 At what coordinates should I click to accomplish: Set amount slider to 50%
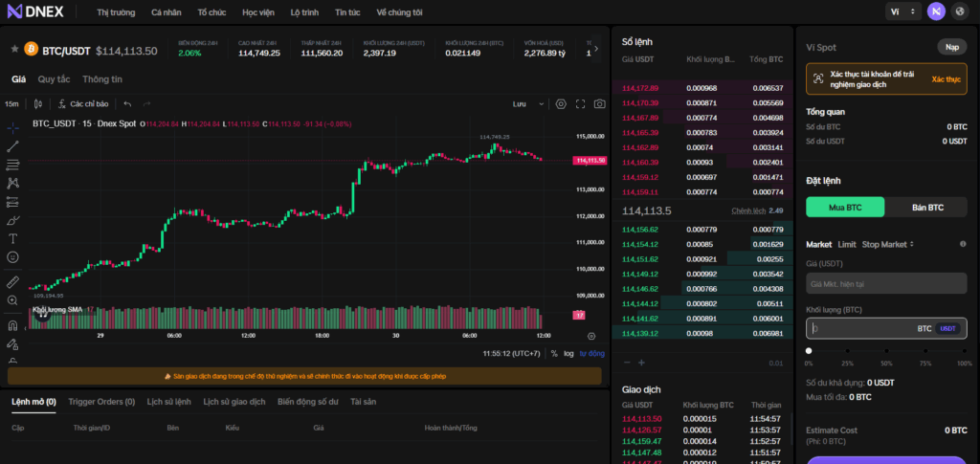(x=886, y=351)
